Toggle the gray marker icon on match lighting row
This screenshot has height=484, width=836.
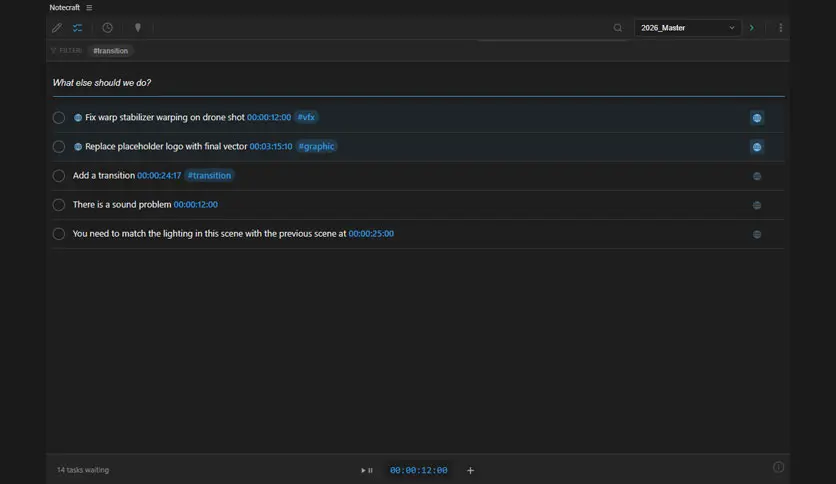757,235
